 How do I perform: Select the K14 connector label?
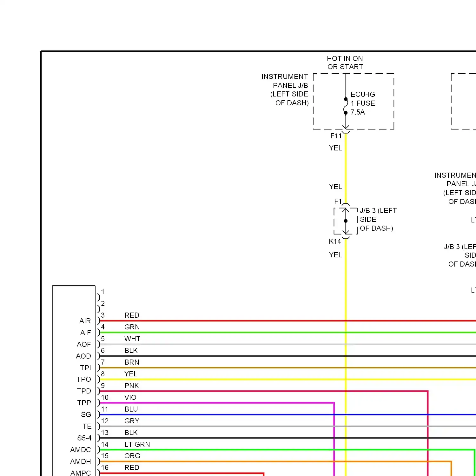click(335, 241)
